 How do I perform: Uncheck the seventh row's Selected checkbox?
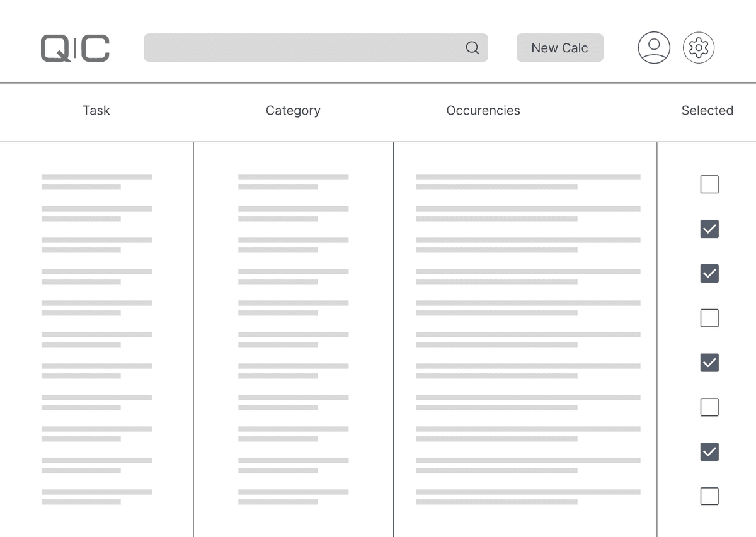point(709,452)
